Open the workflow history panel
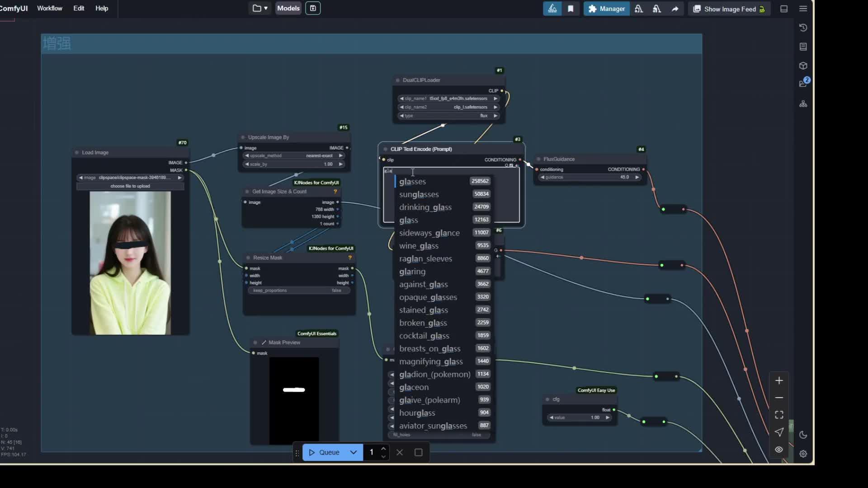Screen dimensions: 868x488 [803, 28]
